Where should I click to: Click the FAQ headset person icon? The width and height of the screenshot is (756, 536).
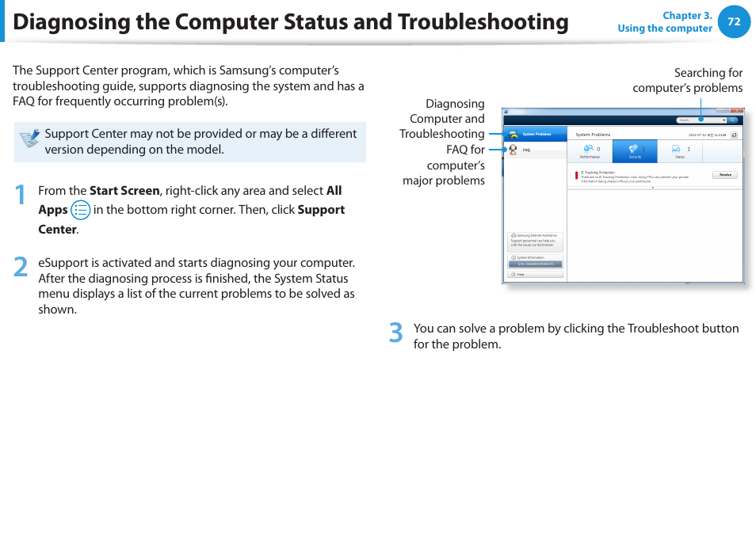click(x=513, y=150)
